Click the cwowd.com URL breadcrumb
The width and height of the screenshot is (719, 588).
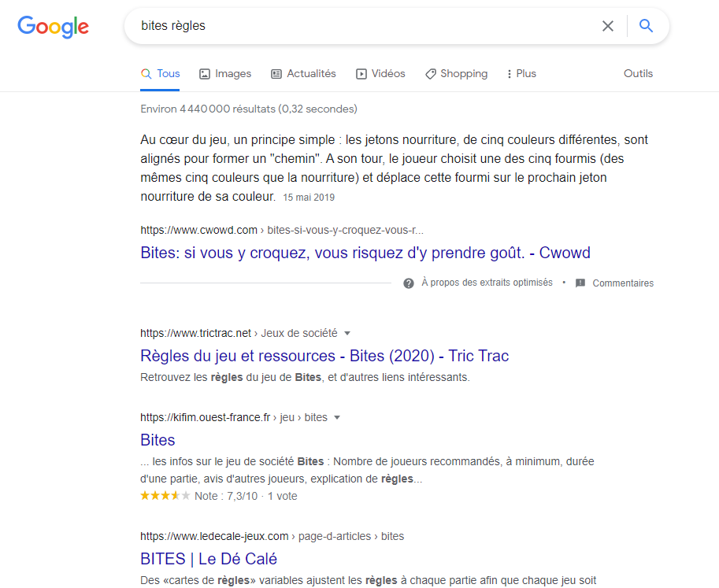282,230
